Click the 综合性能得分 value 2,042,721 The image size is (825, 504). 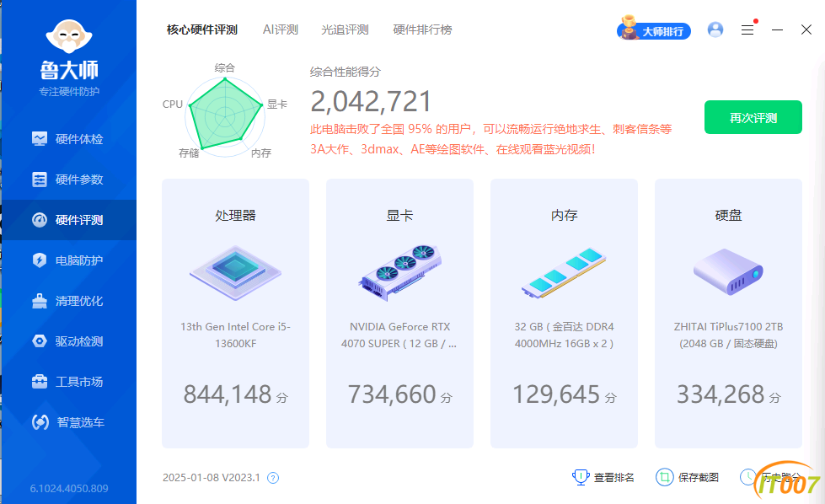[x=371, y=101]
